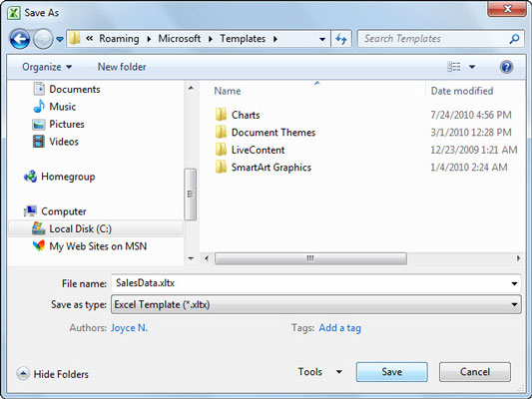Select Homegroup in navigation pane
This screenshot has height=399, width=532.
tap(68, 177)
